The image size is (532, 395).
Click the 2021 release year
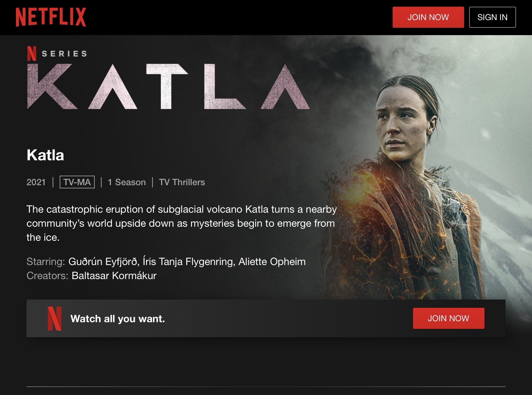(36, 182)
